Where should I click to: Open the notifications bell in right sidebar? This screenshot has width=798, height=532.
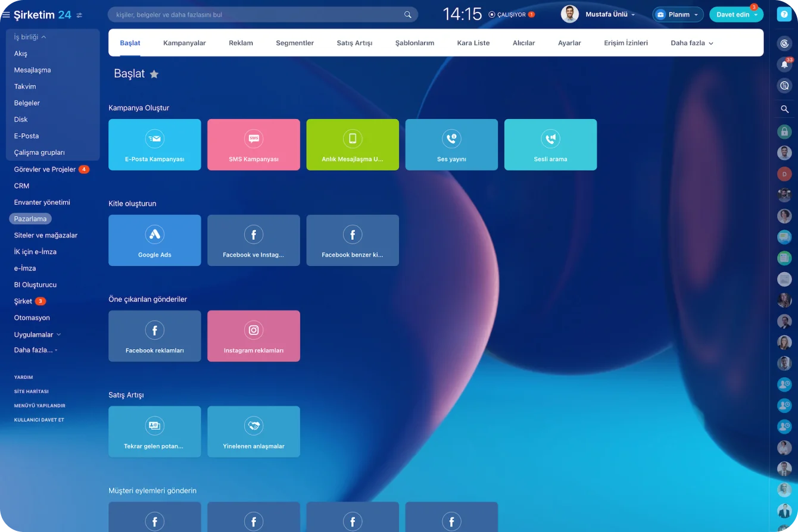[784, 64]
